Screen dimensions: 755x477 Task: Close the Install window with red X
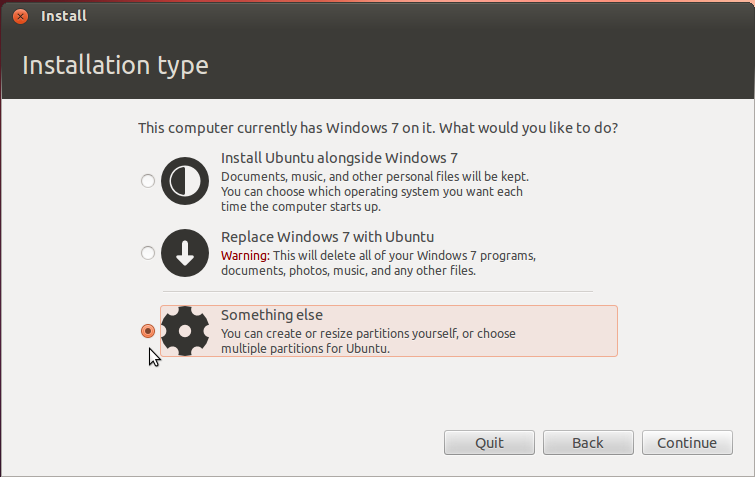[x=20, y=16]
